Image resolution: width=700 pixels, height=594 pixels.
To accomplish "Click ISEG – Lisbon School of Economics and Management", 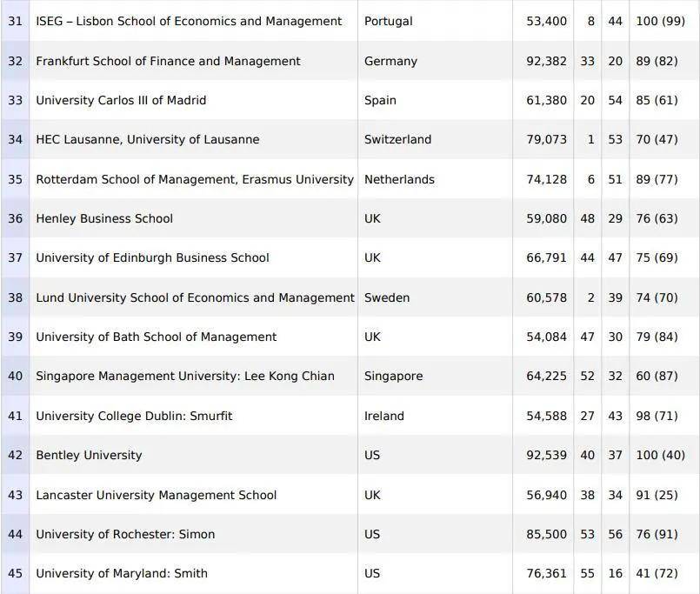I will point(189,21).
